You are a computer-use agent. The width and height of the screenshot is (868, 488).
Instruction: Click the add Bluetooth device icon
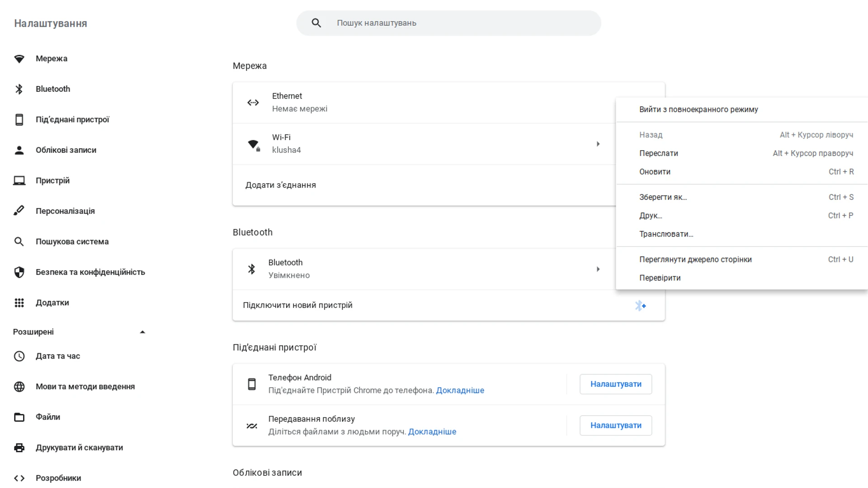point(640,306)
